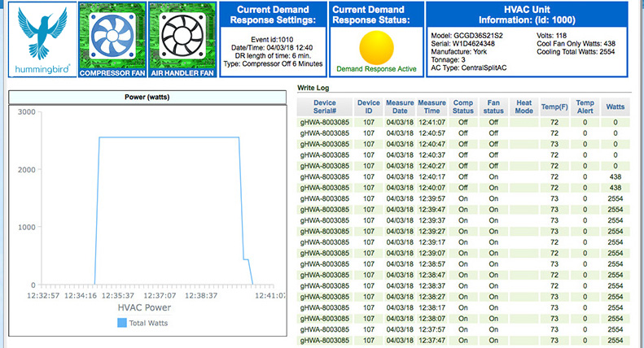Click the yellow Demand Response status indicator
This screenshot has width=644, height=348.
pos(376,46)
